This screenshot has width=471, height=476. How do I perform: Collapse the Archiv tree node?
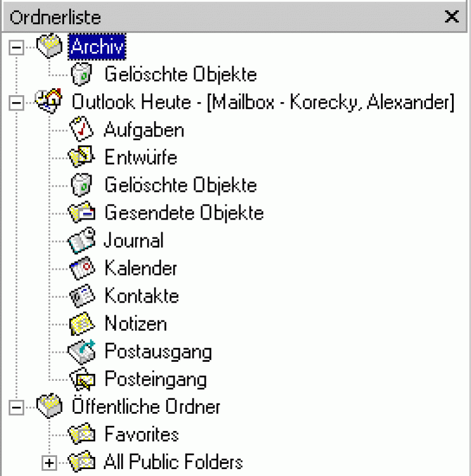coord(18,48)
